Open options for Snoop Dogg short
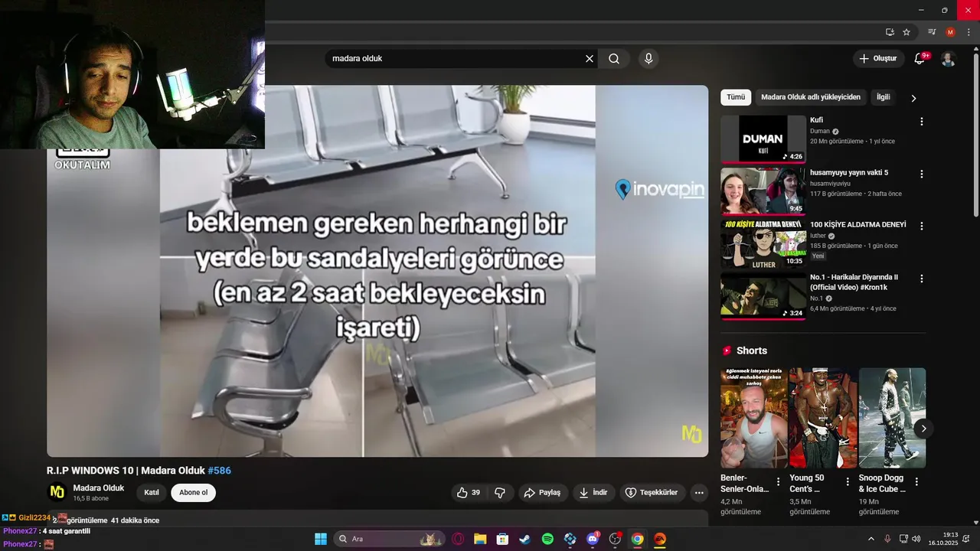The image size is (980, 551). click(x=916, y=481)
